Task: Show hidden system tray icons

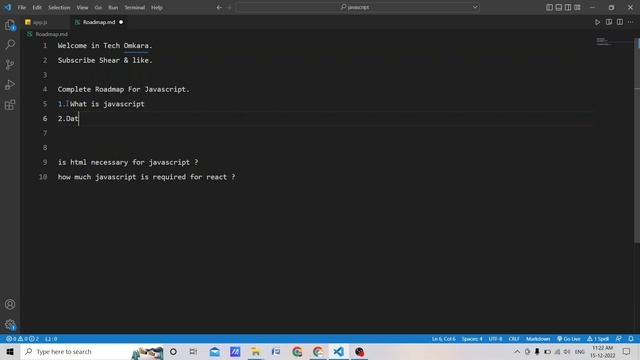Action: coord(517,351)
